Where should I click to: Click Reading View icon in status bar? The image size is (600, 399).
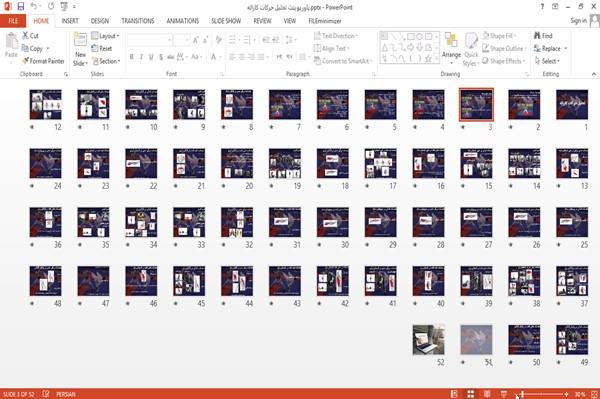click(x=487, y=394)
